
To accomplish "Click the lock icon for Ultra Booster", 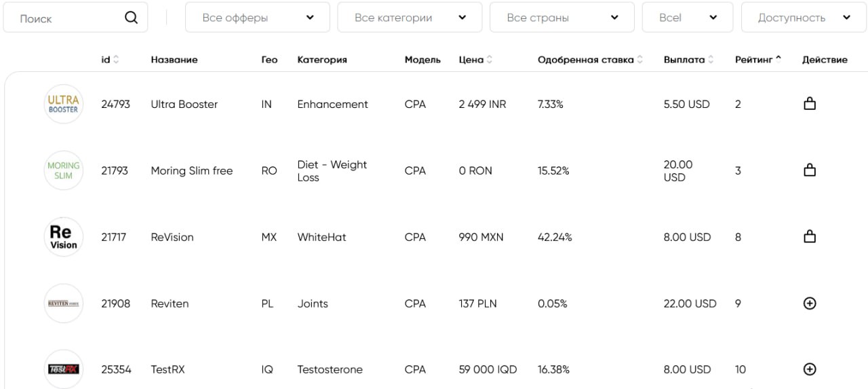I will coord(809,104).
